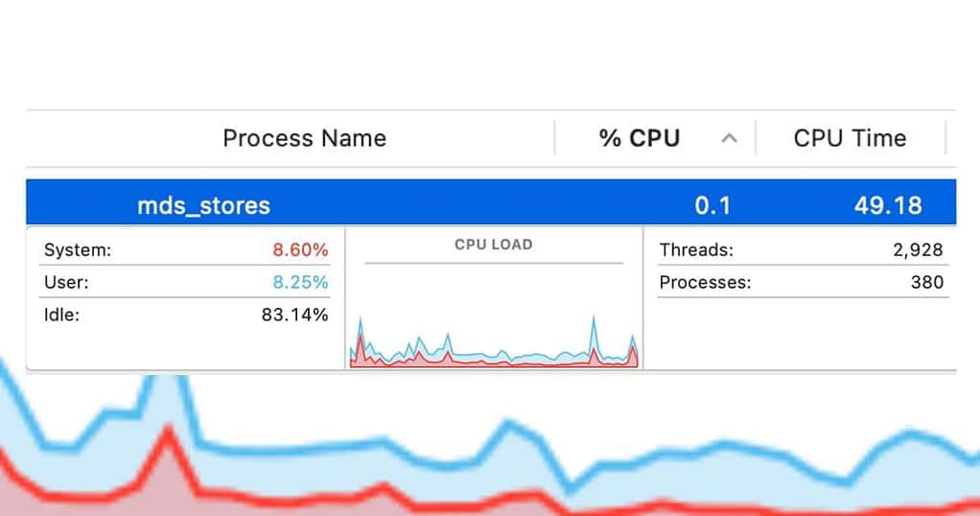Viewport: 980px width, 516px height.
Task: Click the 0.1 CPU value of mds_stores
Action: click(x=712, y=205)
